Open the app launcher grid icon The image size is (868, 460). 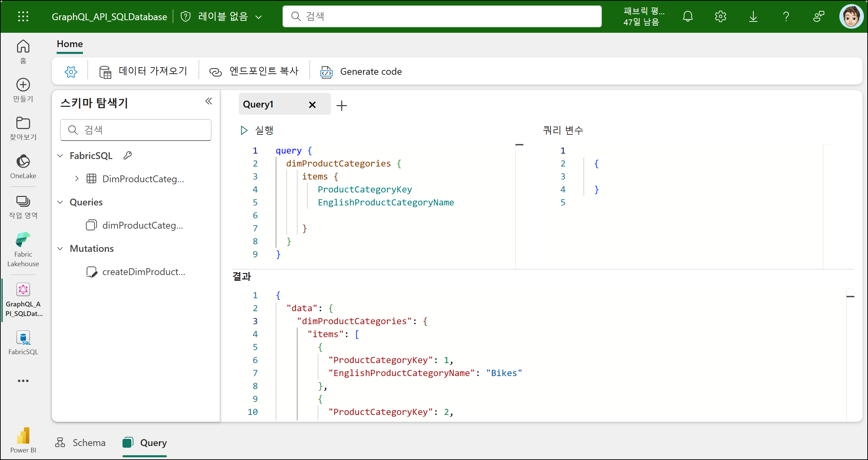click(x=23, y=16)
